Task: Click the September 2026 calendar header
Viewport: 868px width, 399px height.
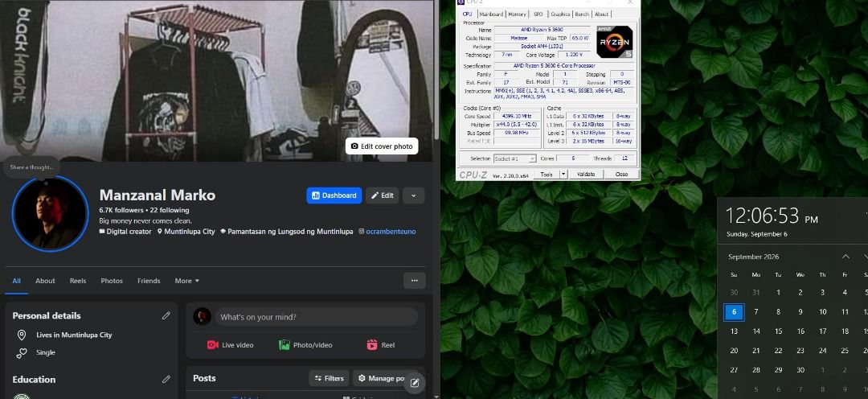Action: pyautogui.click(x=753, y=257)
